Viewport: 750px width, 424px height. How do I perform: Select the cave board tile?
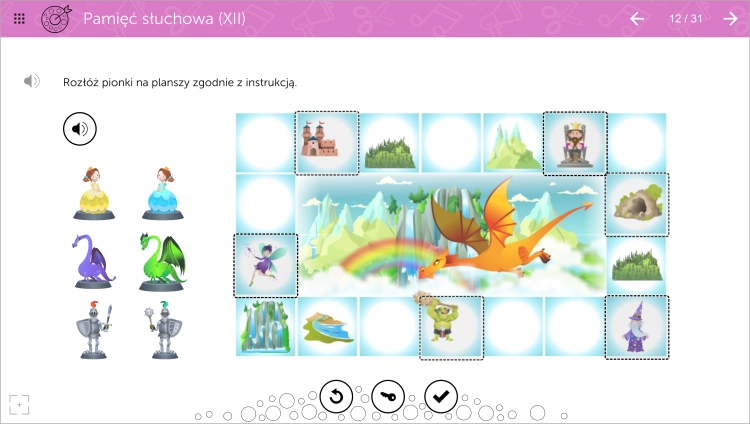coord(637,204)
